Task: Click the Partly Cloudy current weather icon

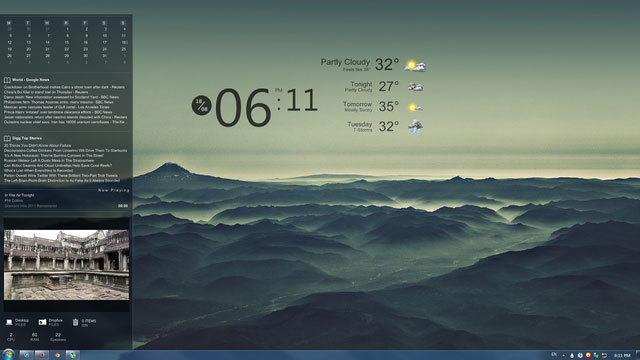Action: pos(415,66)
